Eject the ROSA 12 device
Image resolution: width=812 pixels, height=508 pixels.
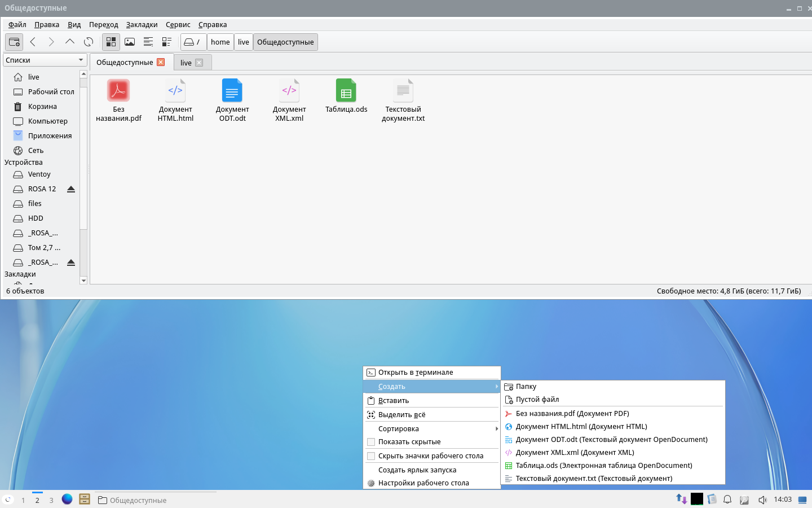tap(71, 189)
